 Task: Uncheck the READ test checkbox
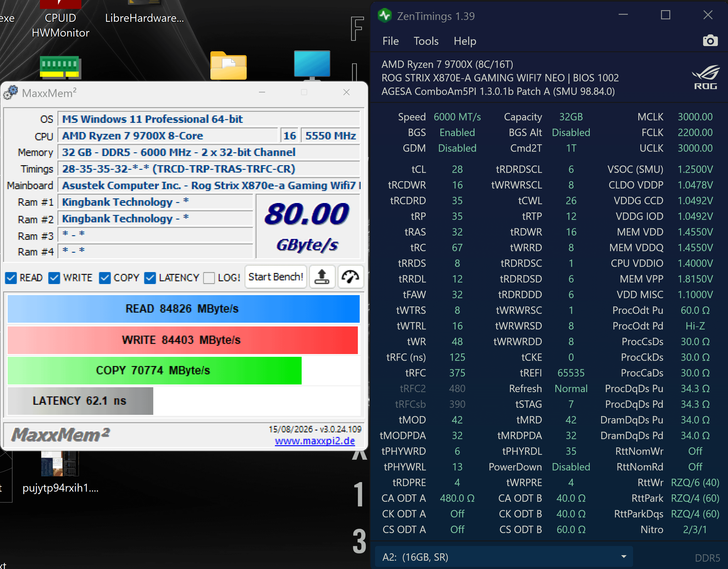pyautogui.click(x=11, y=278)
